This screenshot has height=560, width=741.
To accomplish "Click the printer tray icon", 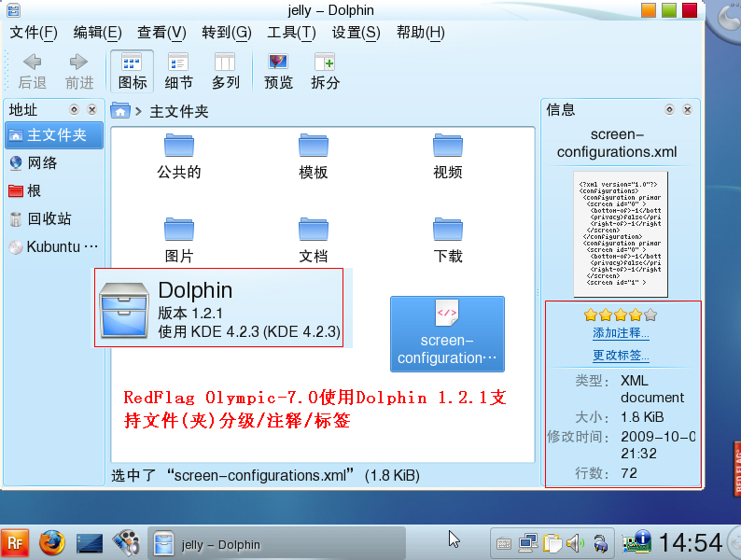I will [601, 543].
